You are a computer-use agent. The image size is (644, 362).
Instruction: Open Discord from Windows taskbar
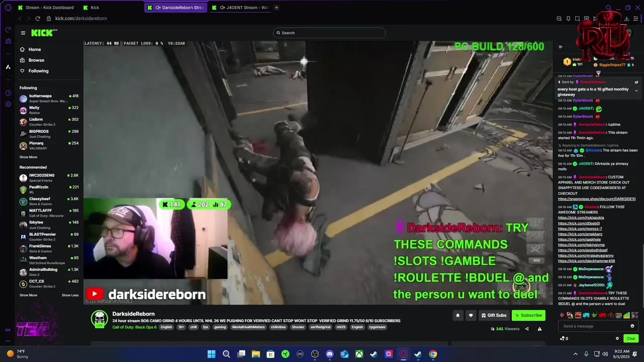(x=330, y=354)
